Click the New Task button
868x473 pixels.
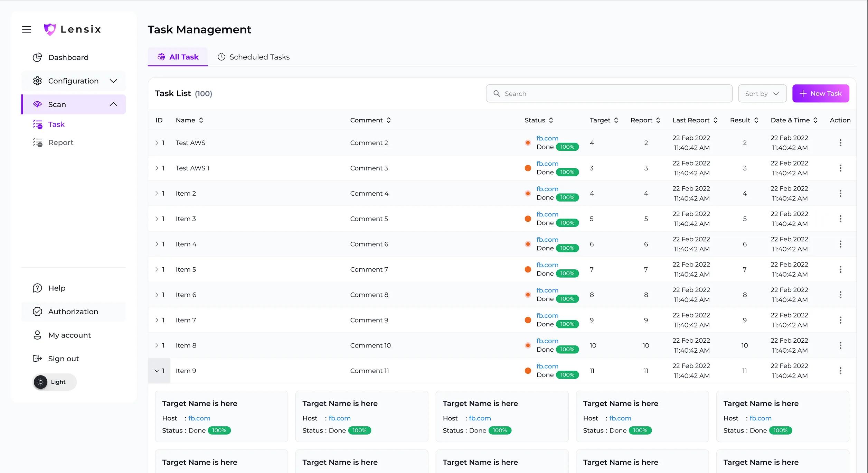821,94
